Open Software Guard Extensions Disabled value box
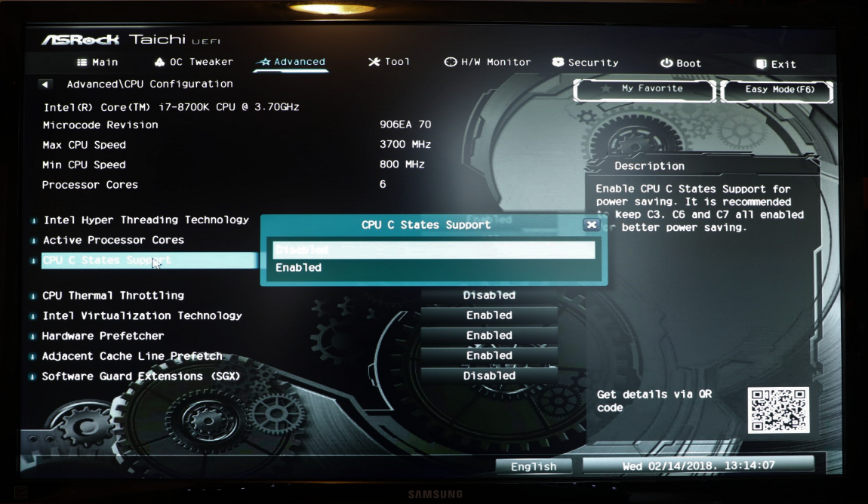Screen dimensions: 868x504 [x=489, y=376]
